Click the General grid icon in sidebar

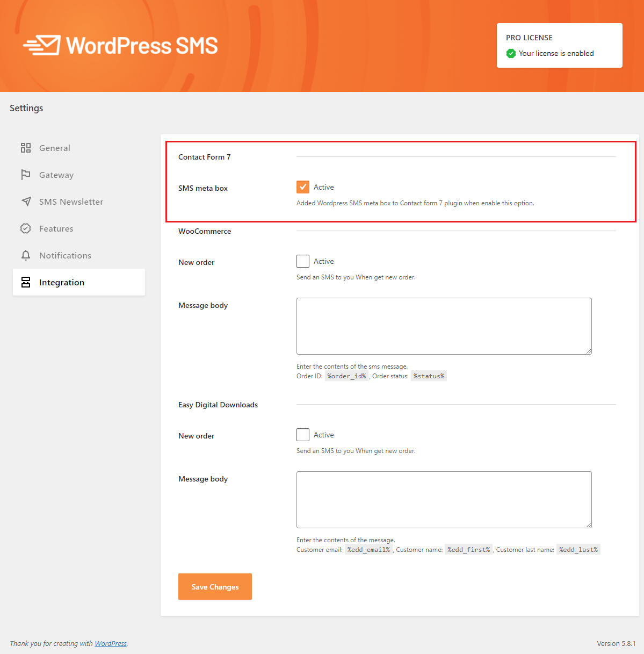[26, 148]
